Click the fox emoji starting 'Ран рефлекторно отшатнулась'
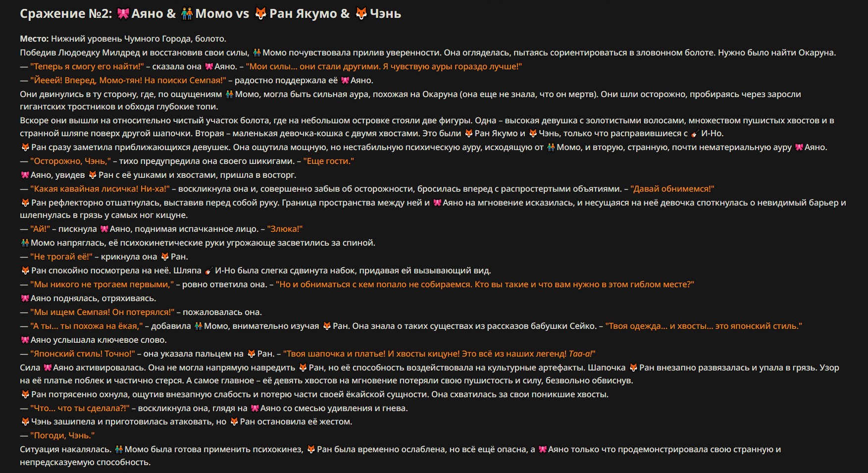Image resolution: width=868 pixels, height=473 pixels. [x=25, y=203]
